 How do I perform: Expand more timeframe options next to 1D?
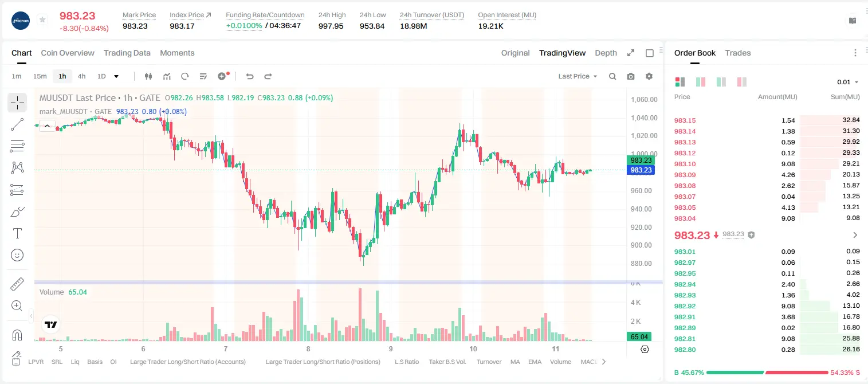116,76
